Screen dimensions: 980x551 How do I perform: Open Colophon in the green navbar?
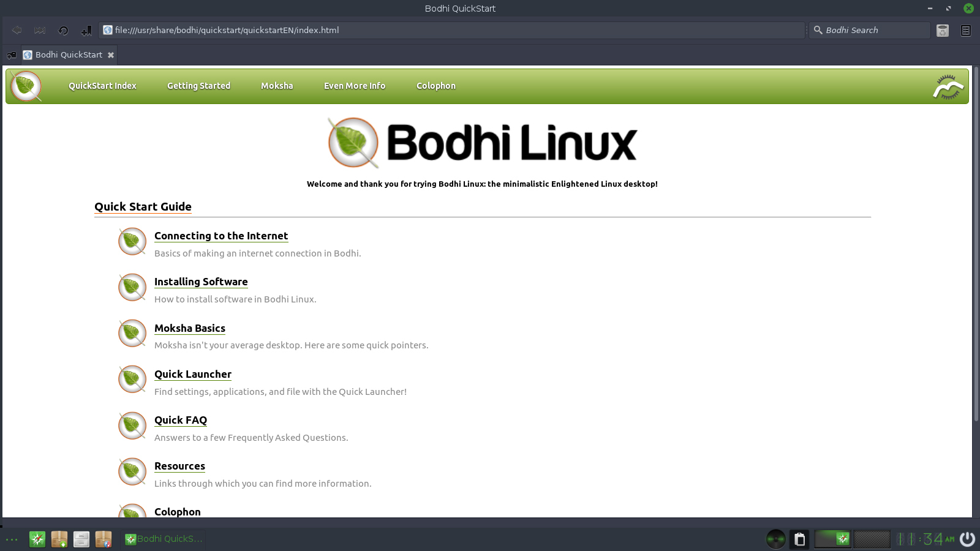pos(436,86)
